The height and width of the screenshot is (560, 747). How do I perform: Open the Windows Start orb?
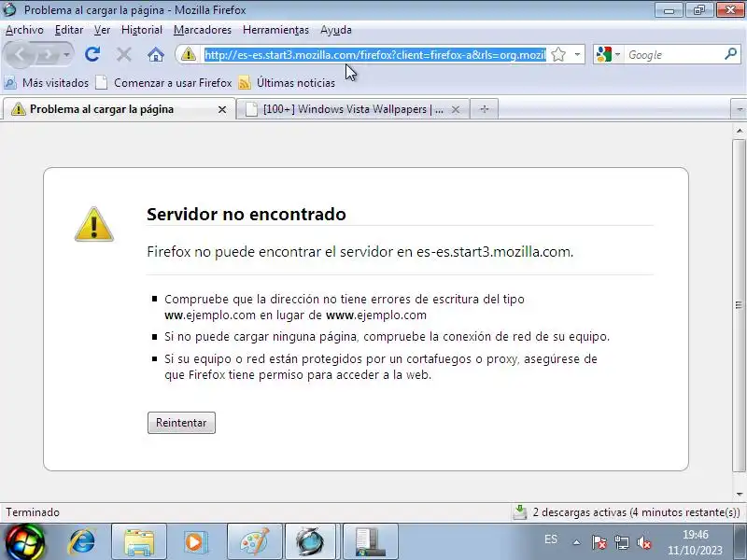click(x=23, y=542)
